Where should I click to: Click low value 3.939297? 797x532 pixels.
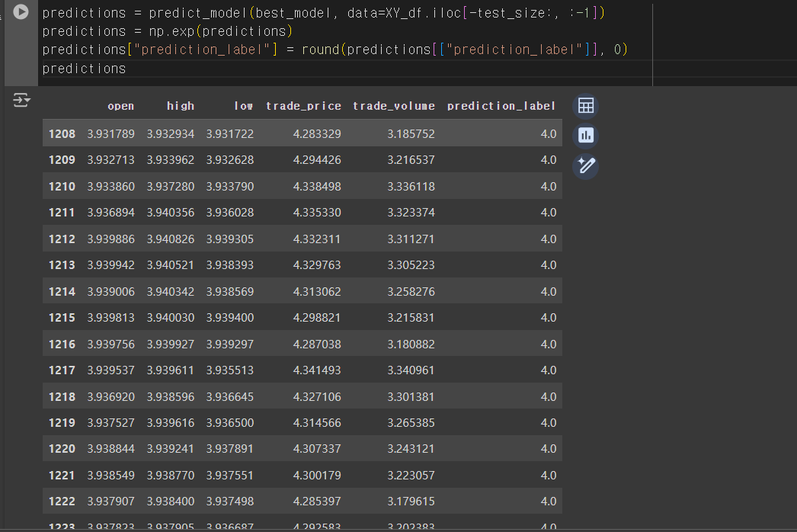pos(230,345)
